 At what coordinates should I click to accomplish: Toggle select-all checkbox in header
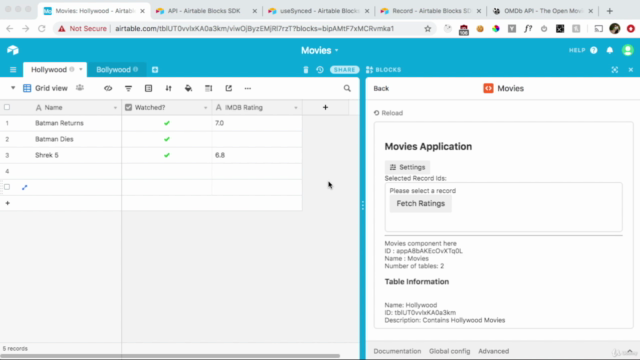7,107
